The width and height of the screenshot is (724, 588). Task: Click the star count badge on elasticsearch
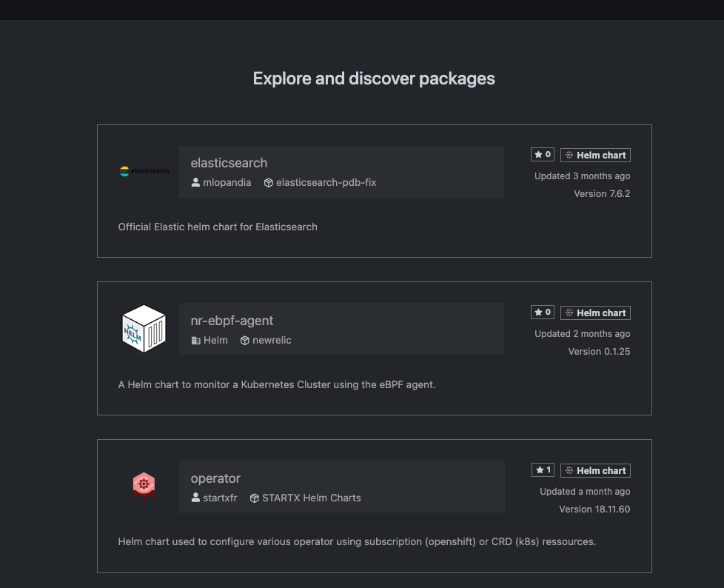[543, 155]
